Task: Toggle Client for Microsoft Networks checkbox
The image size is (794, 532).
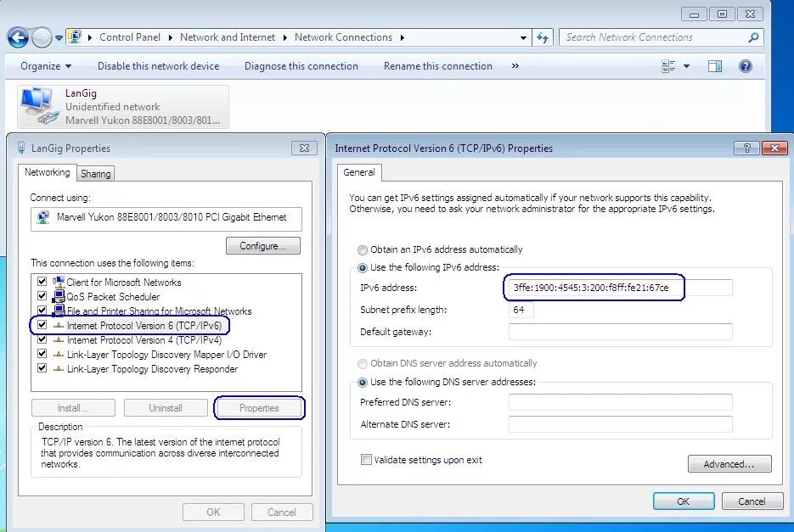Action: point(42,282)
